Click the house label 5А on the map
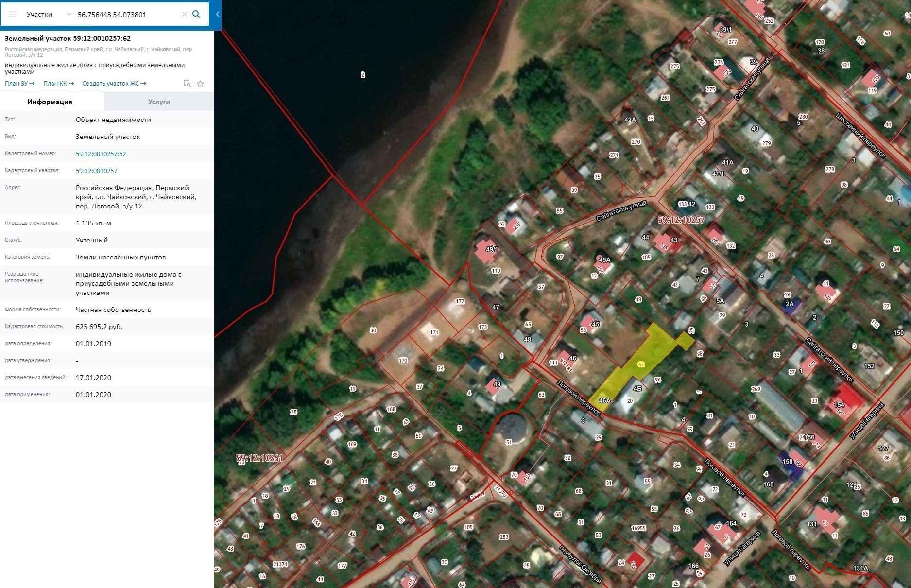 (x=720, y=301)
